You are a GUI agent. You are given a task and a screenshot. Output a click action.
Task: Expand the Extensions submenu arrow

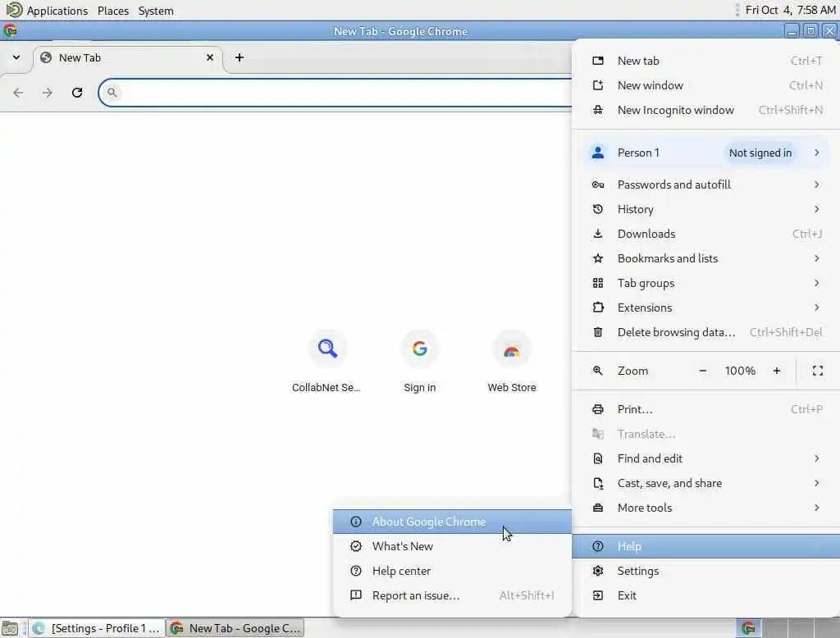[816, 308]
